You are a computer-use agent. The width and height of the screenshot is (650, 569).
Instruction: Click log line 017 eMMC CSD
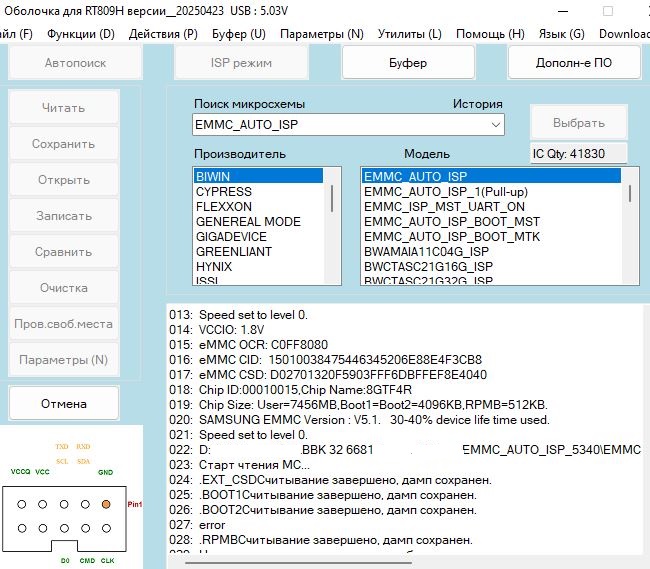pos(328,375)
